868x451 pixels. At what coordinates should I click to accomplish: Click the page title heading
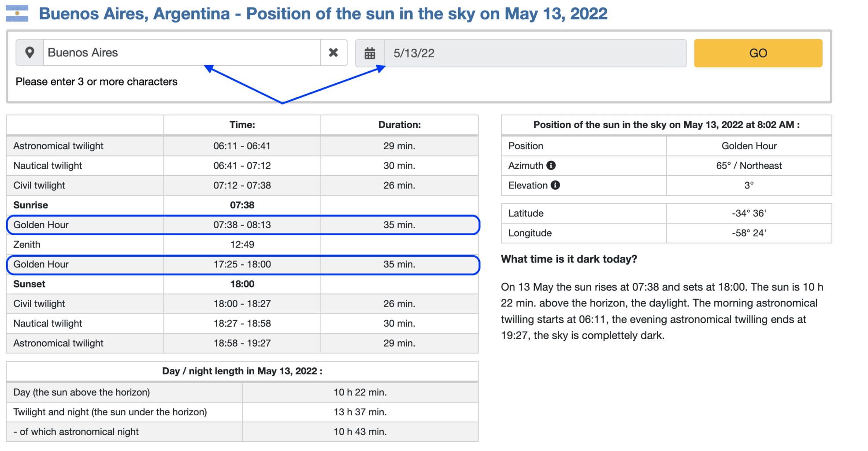pos(323,14)
